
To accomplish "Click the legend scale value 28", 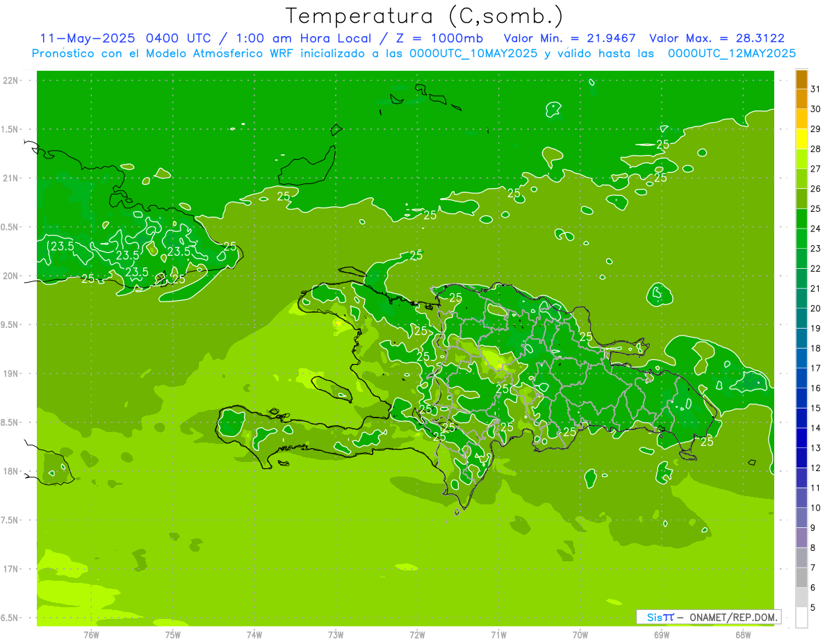I will tap(816, 149).
